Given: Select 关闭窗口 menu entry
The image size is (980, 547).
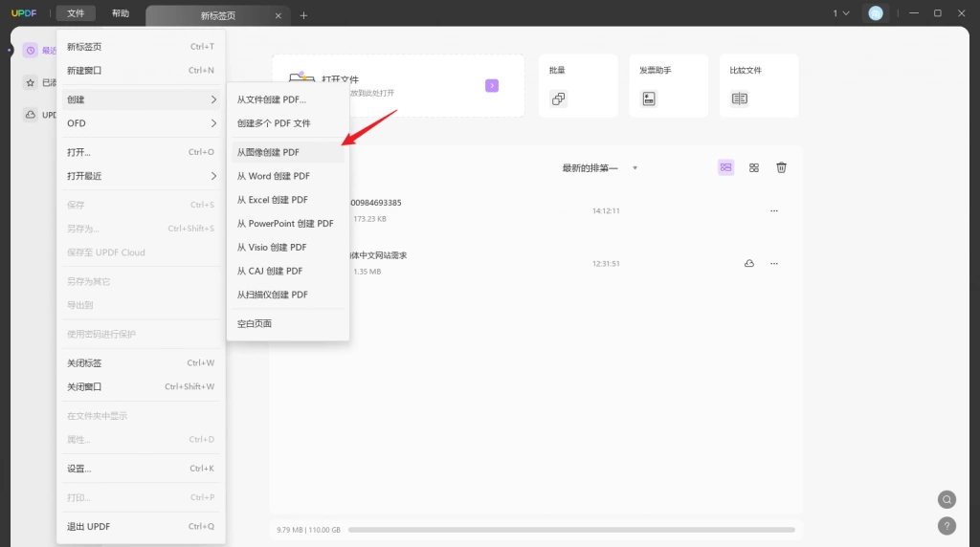Looking at the screenshot, I should pyautogui.click(x=141, y=387).
